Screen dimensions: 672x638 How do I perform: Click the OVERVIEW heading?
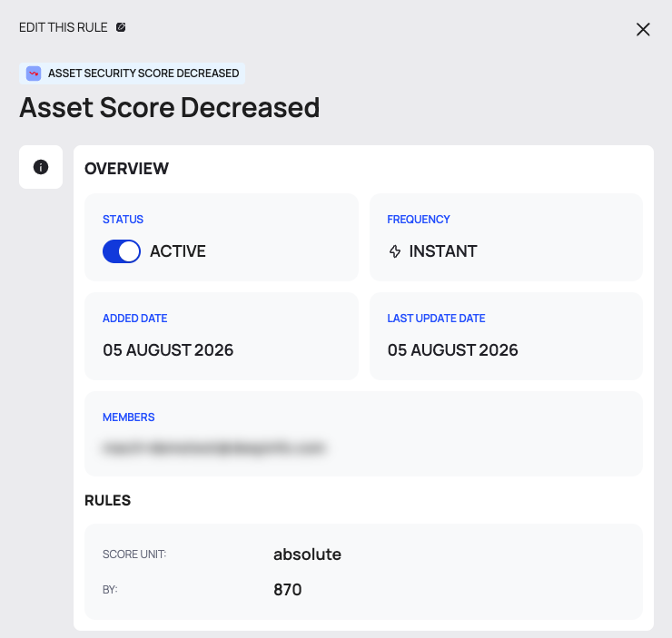click(x=126, y=169)
